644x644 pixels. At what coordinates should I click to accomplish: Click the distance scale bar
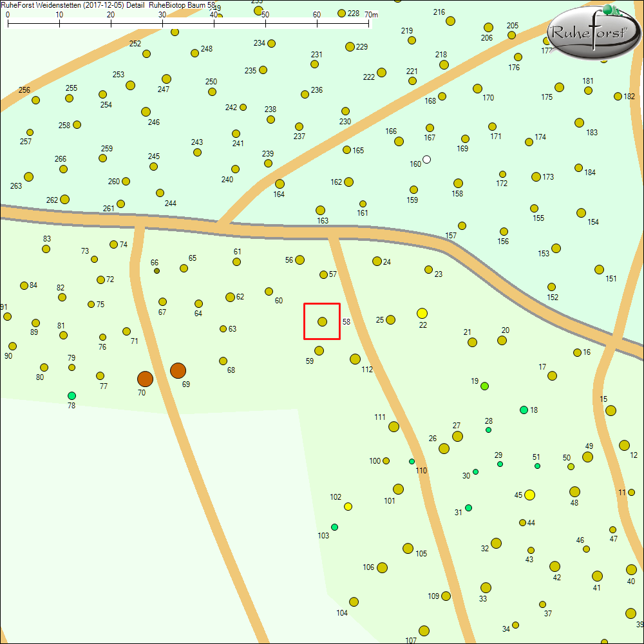(x=188, y=24)
